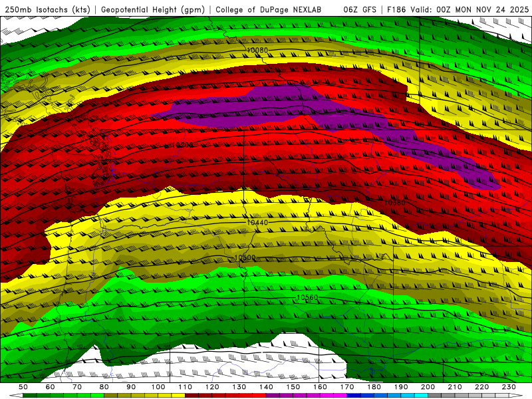Click the 10080 height contour label
532x399 pixels.
click(x=257, y=51)
